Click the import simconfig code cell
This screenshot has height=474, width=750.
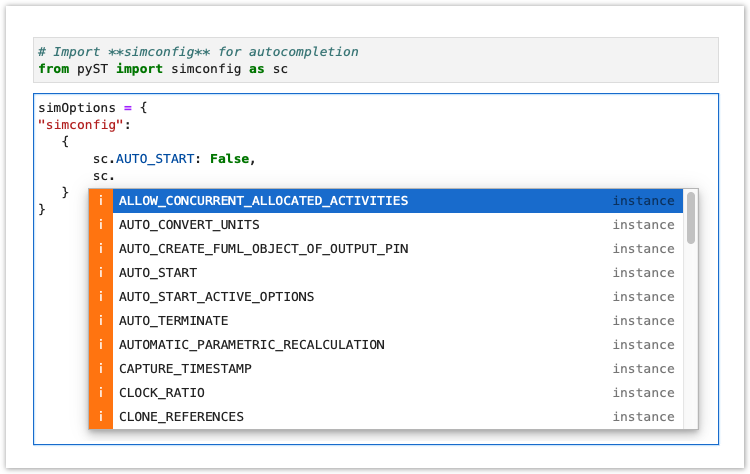(x=375, y=60)
